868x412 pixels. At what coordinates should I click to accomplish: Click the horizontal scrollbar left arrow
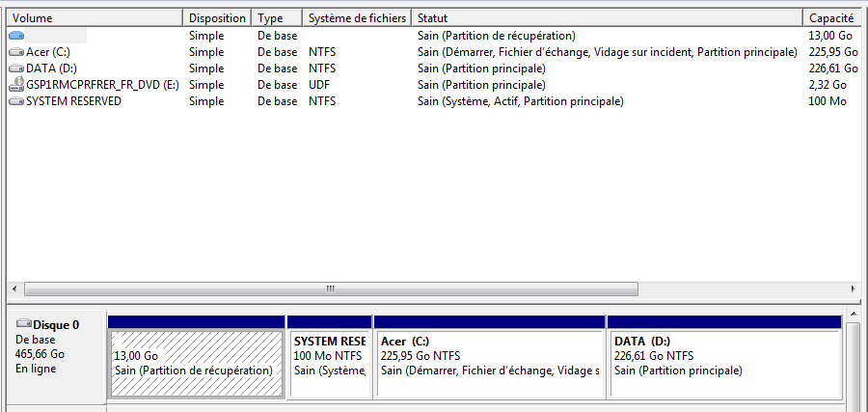click(x=14, y=289)
